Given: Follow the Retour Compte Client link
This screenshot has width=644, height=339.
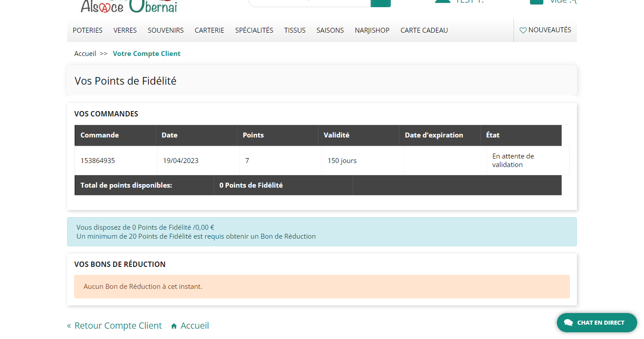Looking at the screenshot, I should (x=114, y=326).
